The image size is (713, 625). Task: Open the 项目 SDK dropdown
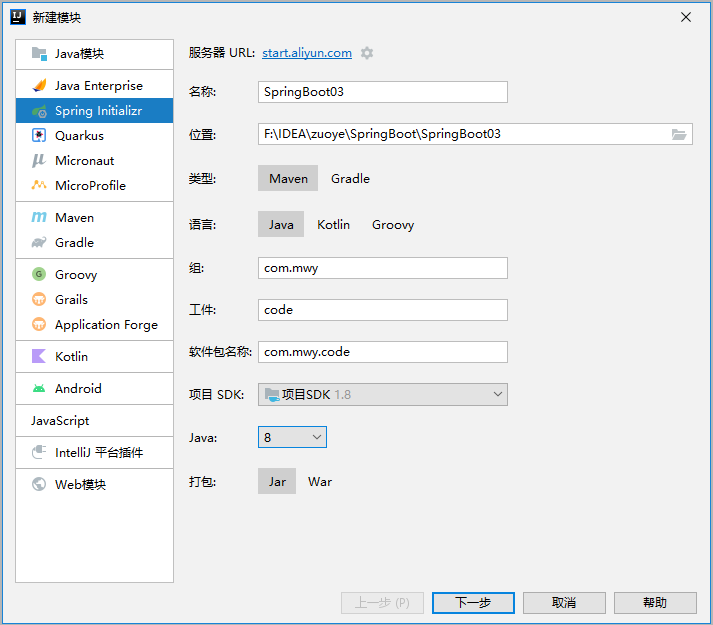coord(383,394)
